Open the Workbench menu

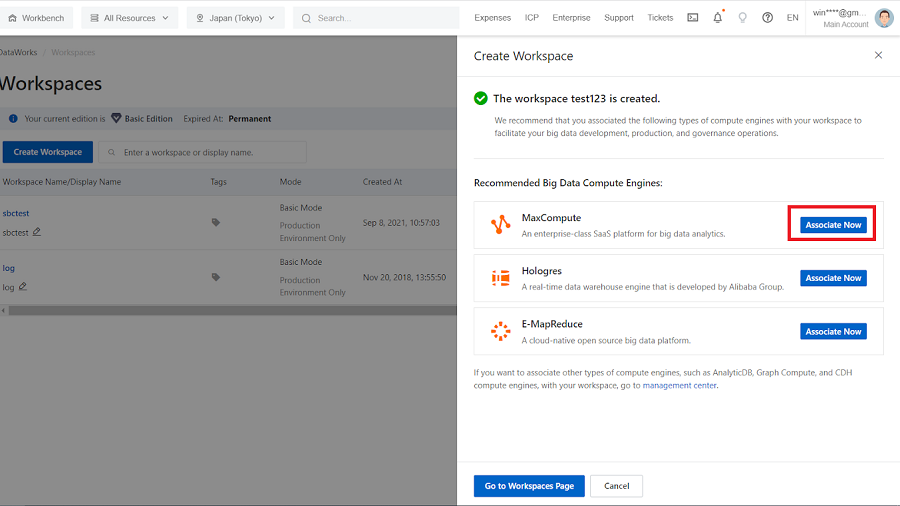point(36,18)
